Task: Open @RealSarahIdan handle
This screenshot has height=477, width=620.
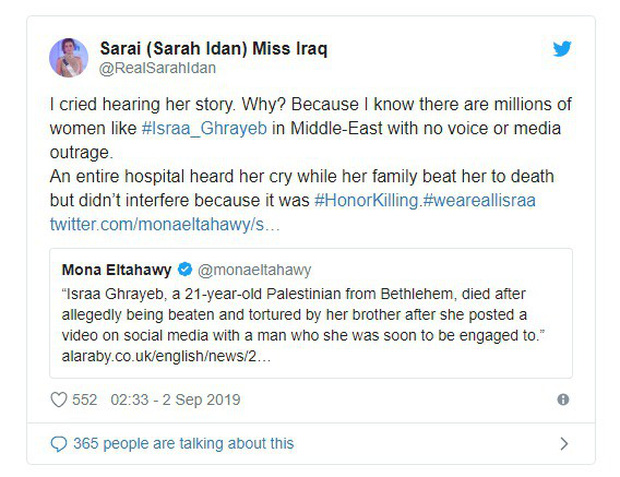Action: (x=157, y=68)
